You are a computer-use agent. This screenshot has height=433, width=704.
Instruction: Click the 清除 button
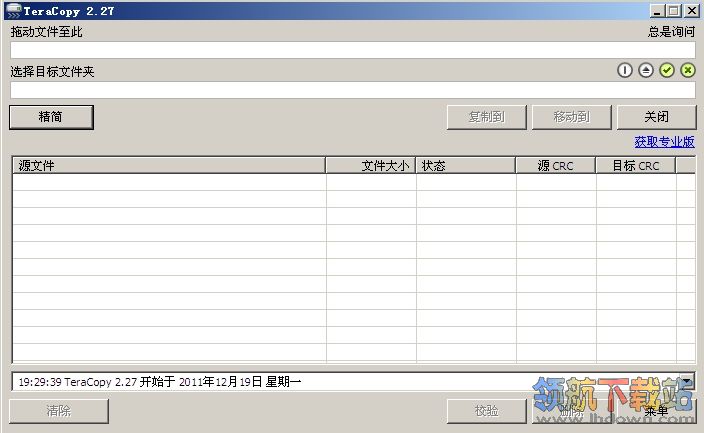point(59,411)
